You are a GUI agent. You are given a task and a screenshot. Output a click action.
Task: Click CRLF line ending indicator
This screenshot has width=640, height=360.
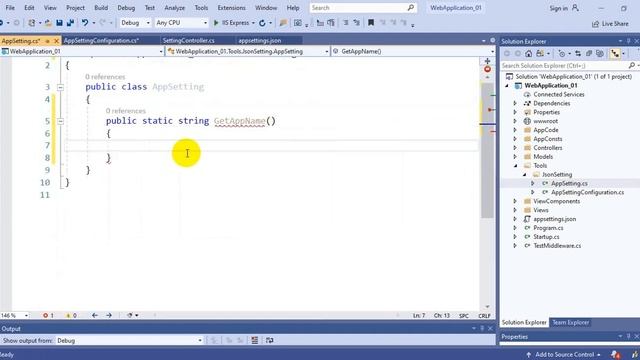(x=484, y=316)
